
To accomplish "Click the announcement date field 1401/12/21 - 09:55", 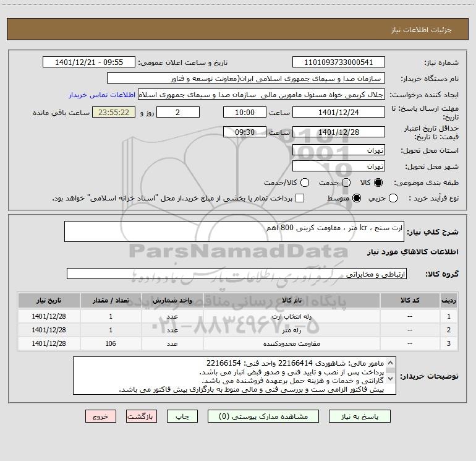I will [x=89, y=62].
